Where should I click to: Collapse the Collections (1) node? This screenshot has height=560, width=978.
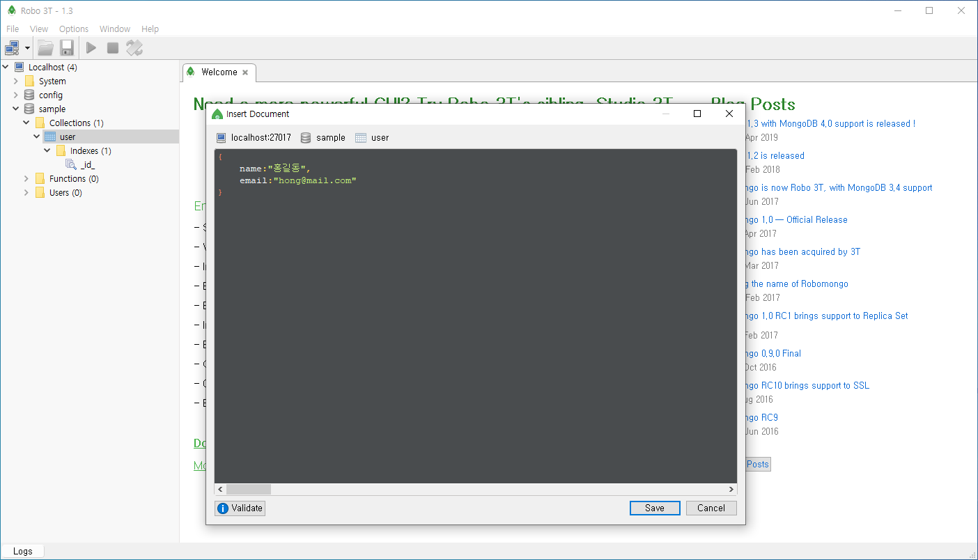[26, 123]
